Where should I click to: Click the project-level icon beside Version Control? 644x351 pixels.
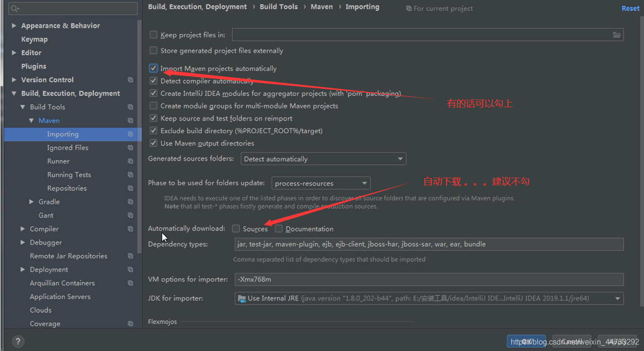click(130, 80)
